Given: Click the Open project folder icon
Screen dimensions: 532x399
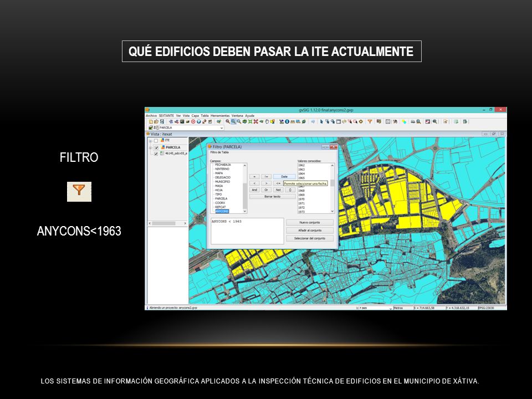Looking at the screenshot, I should [156, 121].
